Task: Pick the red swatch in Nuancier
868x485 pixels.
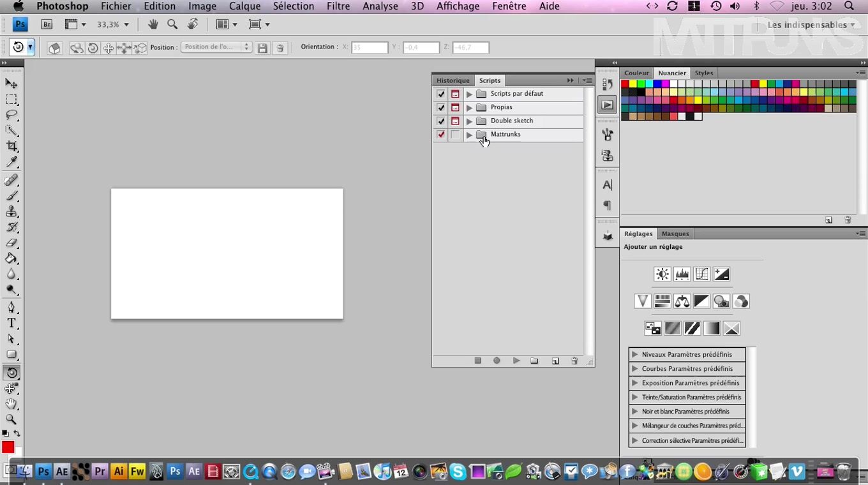Action: (625, 84)
